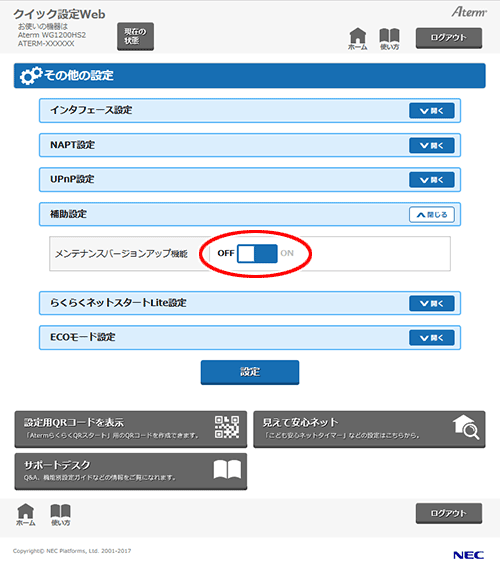Click the メンテナンスバージョンアップ機能 label
The image size is (500, 568).
tap(121, 253)
